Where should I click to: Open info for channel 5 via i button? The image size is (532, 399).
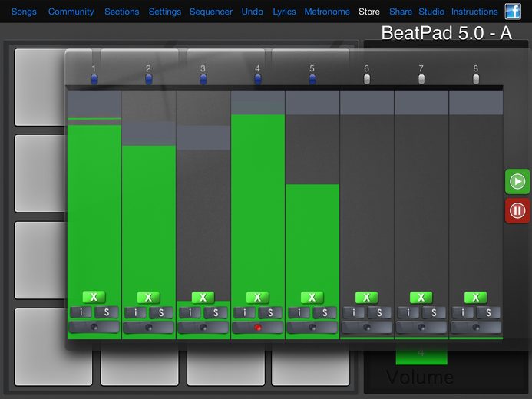point(299,312)
